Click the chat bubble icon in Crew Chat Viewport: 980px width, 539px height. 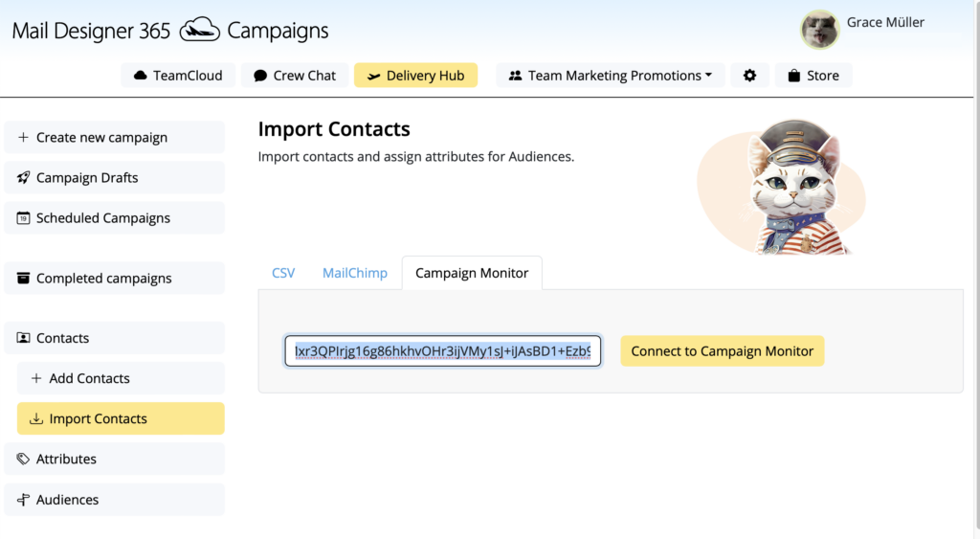coord(260,76)
